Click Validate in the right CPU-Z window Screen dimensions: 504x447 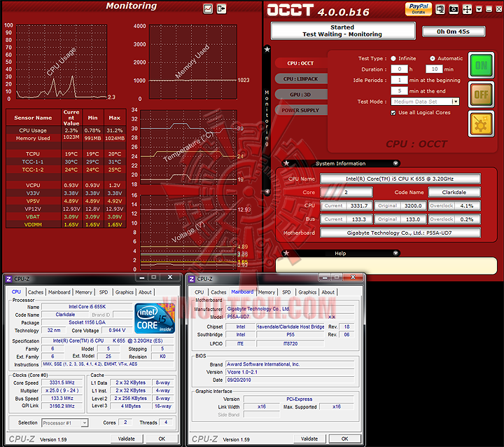309,439
